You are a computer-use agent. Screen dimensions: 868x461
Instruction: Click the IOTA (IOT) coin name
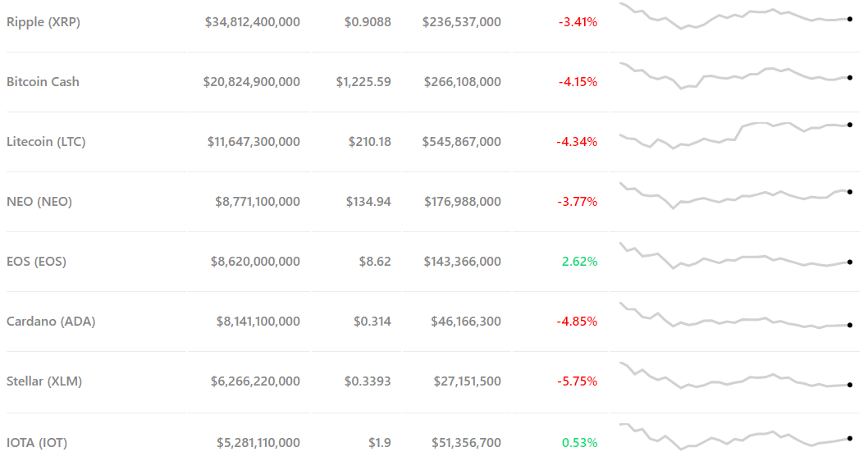37,443
